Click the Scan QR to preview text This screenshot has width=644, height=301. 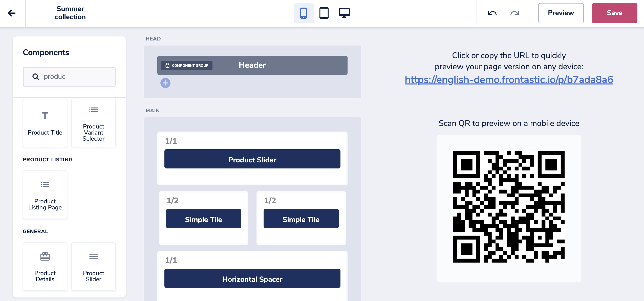click(509, 123)
